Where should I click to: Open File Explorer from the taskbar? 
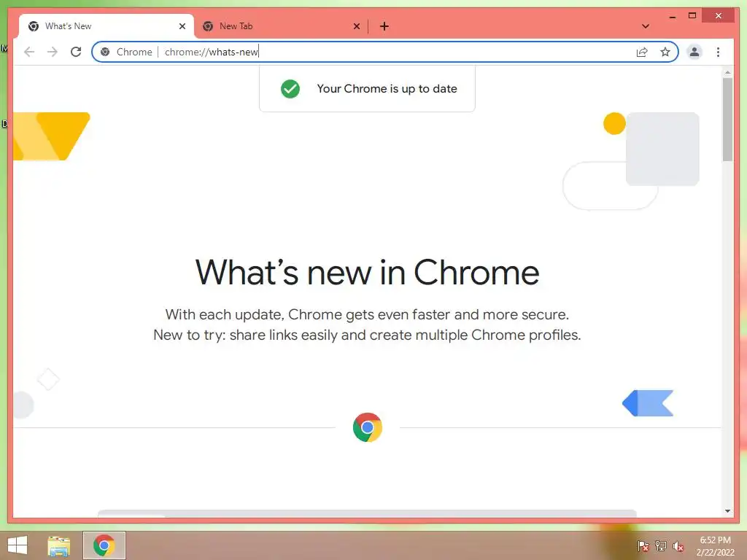click(58, 545)
